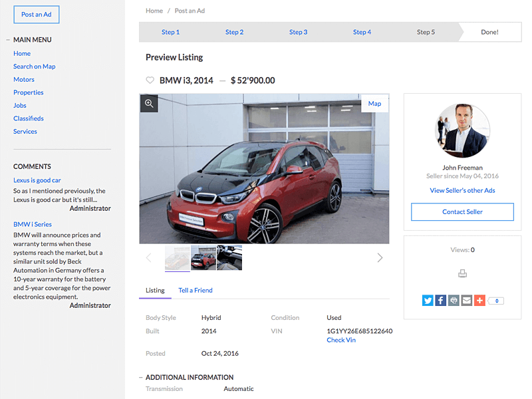
Task: Open more share options plus icon
Action: 479,301
